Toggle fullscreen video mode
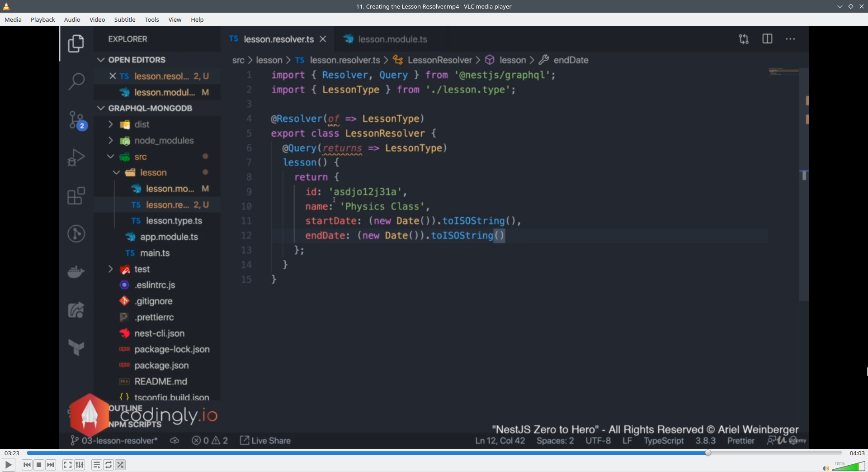This screenshot has width=868, height=472. click(68, 465)
